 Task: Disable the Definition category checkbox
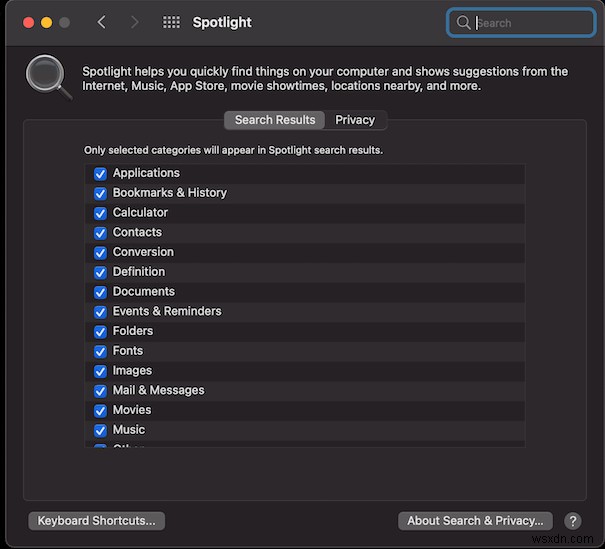100,272
